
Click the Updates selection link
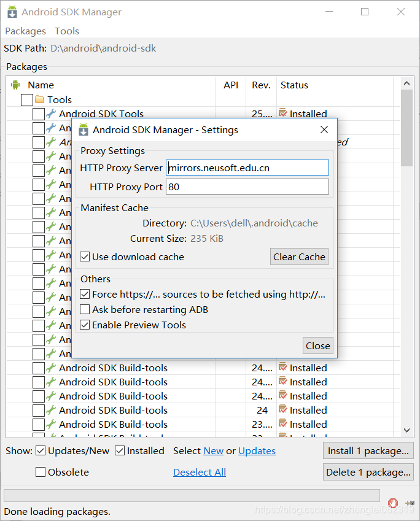click(x=257, y=451)
